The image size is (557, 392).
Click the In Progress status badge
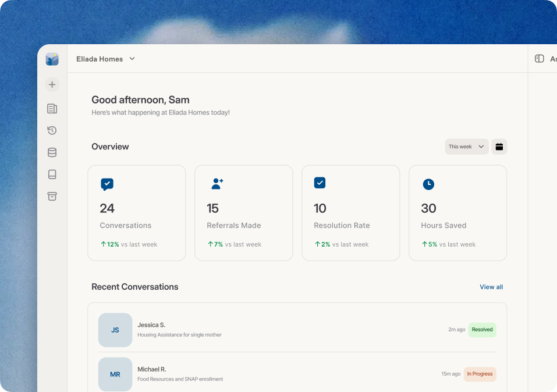tap(480, 374)
